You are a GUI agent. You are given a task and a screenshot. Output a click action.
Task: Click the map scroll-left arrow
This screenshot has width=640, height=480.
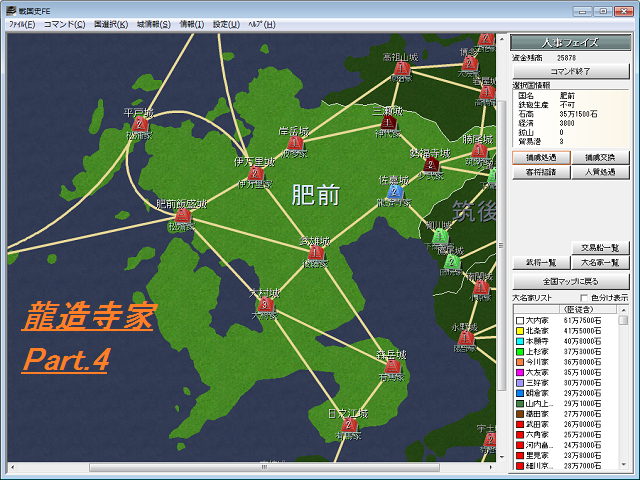pos(13,467)
